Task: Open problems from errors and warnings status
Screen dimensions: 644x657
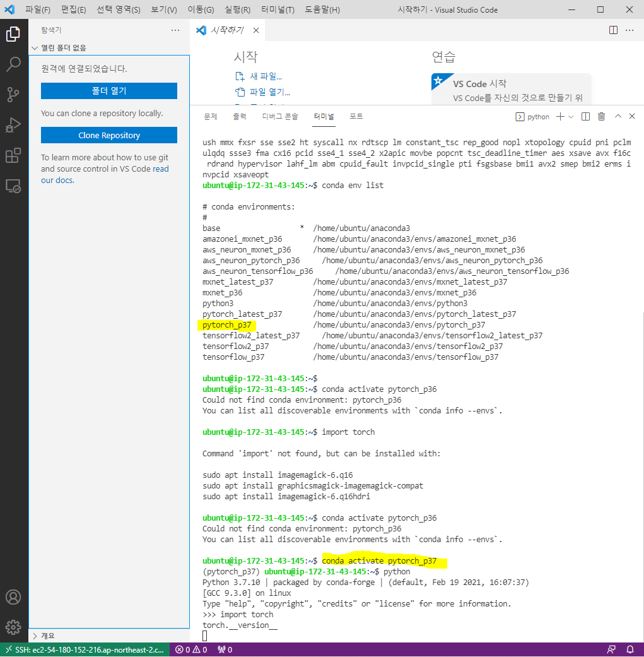Action: pyautogui.click(x=191, y=649)
